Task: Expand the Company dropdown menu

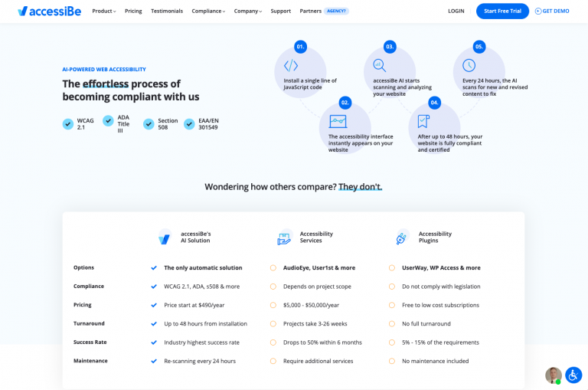Action: [248, 11]
